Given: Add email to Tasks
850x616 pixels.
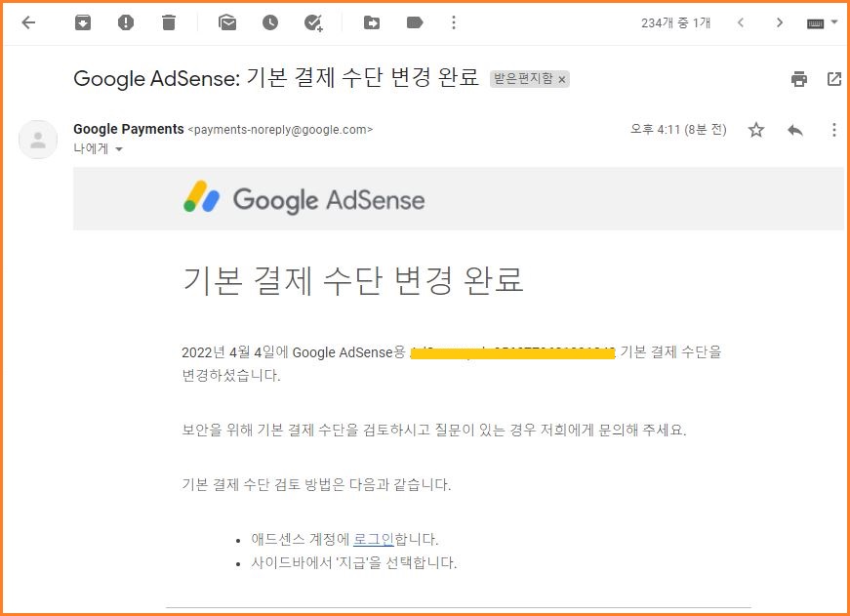Looking at the screenshot, I should tap(313, 22).
